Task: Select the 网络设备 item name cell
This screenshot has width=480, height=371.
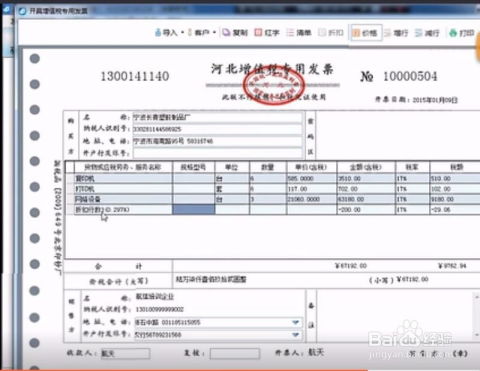Action: tap(123, 199)
